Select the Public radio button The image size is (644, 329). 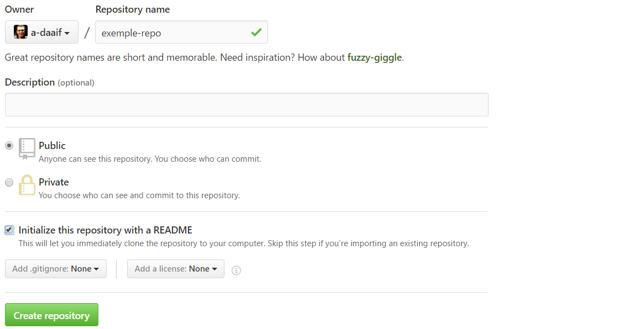point(9,146)
